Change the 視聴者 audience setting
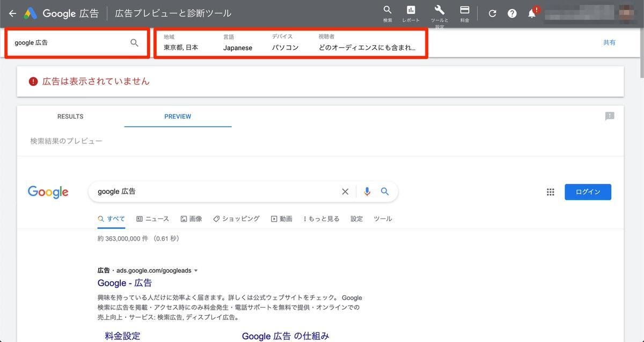644x342 pixels. [367, 42]
